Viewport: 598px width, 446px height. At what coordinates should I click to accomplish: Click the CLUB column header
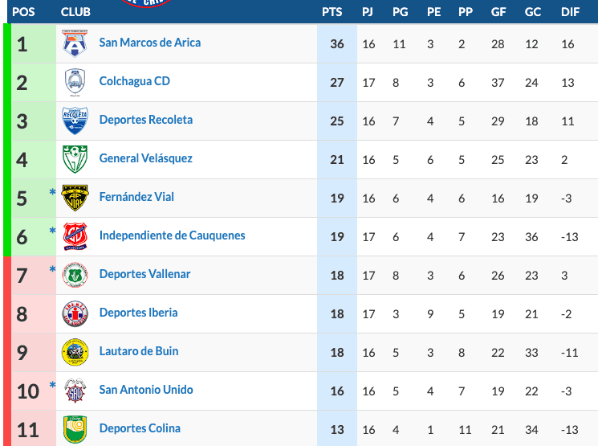(76, 12)
